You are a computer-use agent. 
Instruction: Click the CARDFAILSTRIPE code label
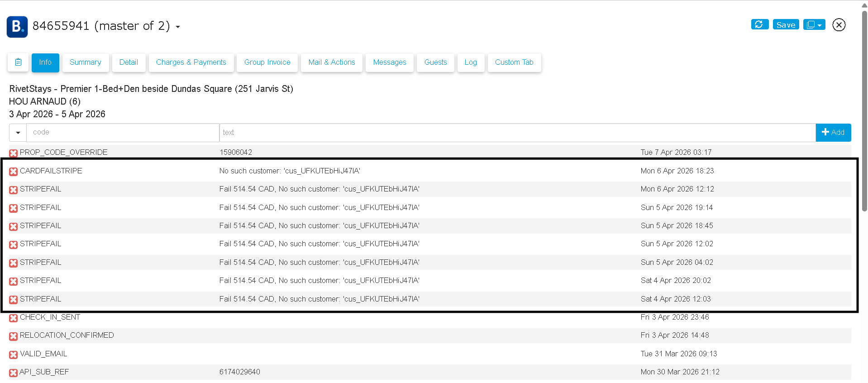51,171
